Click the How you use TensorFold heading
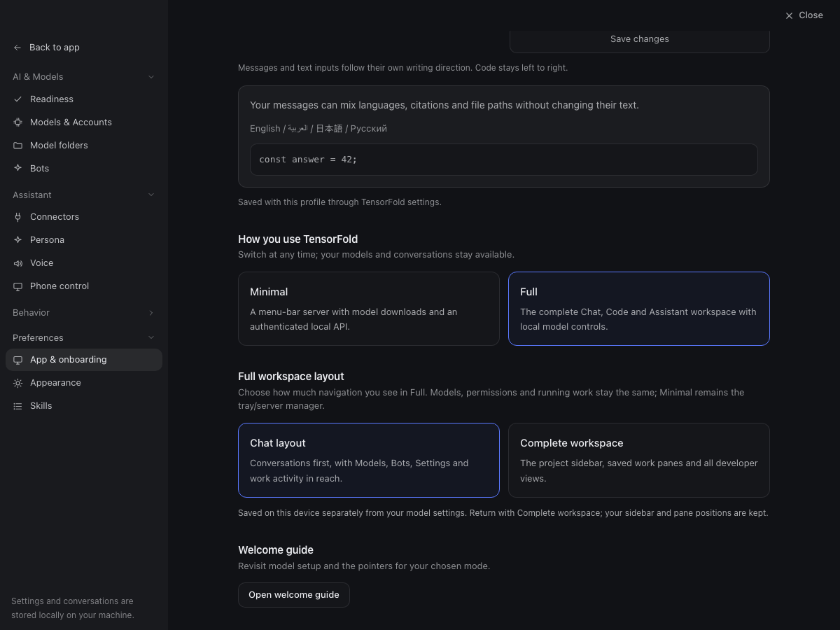840x630 pixels. [298, 239]
